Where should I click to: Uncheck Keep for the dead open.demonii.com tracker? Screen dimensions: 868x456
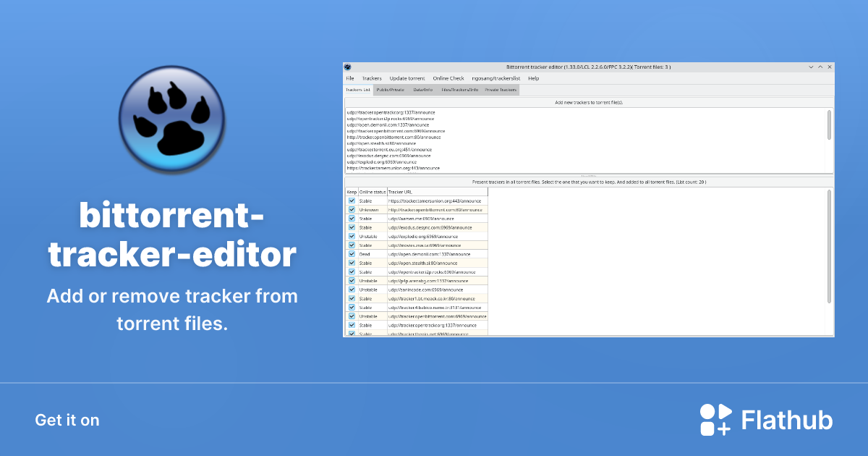click(352, 254)
